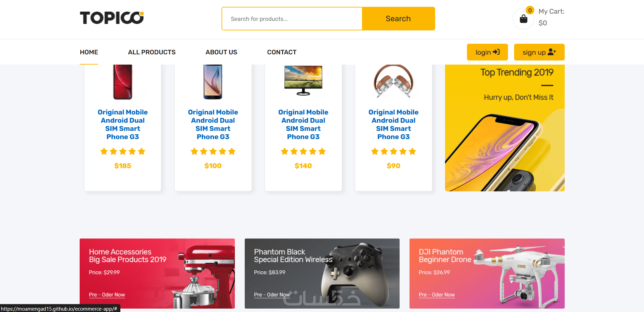Screen dimensions: 644x312
Task: Go to ALL PRODUCTS in the navbar
Action: 152,52
